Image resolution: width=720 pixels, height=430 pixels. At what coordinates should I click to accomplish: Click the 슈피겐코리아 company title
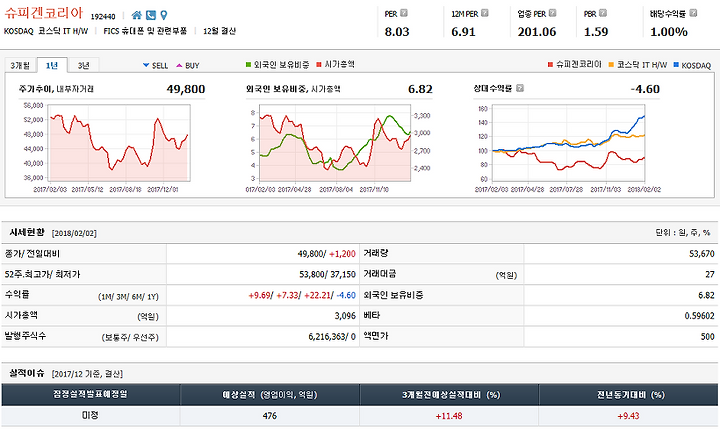(x=44, y=13)
